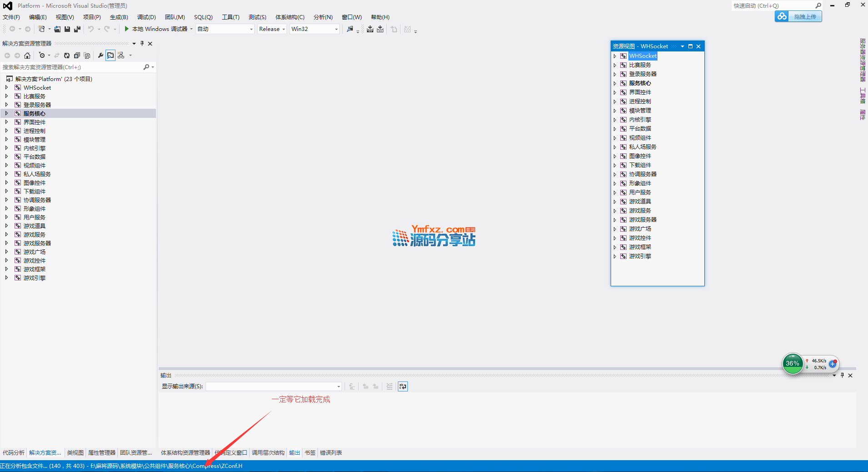Switch to the 错误列表 tab

(x=331, y=453)
